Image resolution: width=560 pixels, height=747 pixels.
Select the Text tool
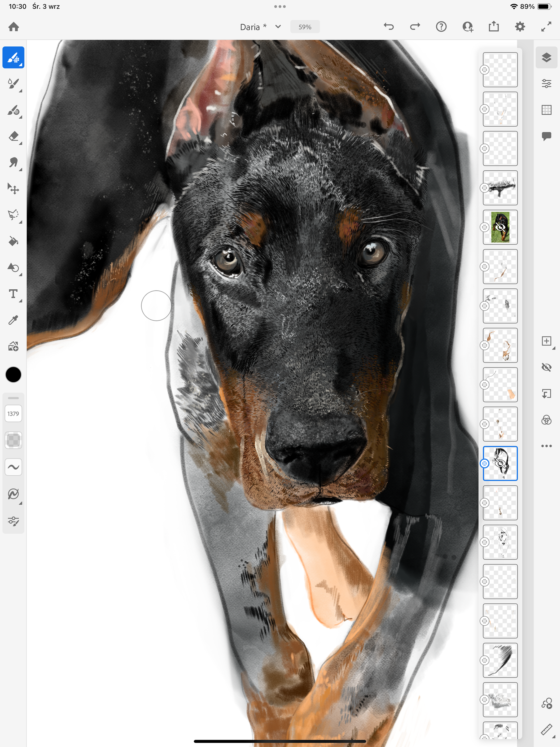click(13, 294)
